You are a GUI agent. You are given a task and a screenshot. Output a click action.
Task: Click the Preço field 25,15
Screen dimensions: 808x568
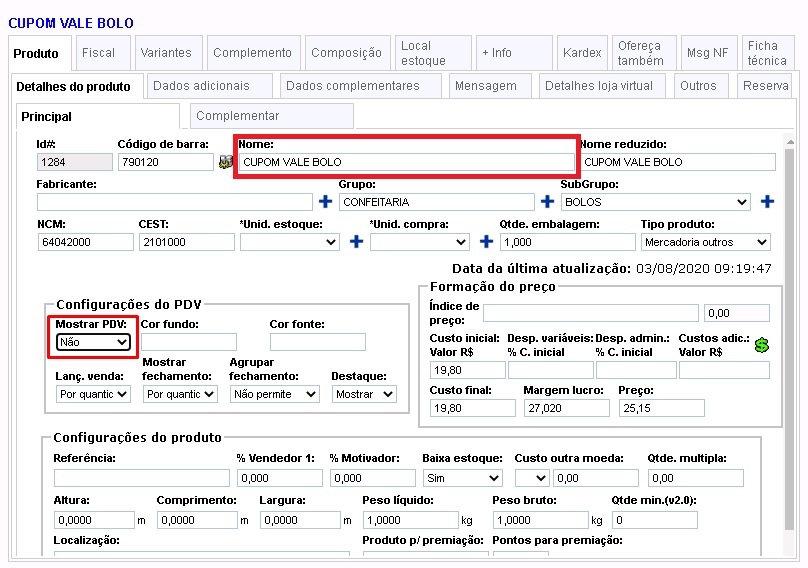[x=662, y=408]
